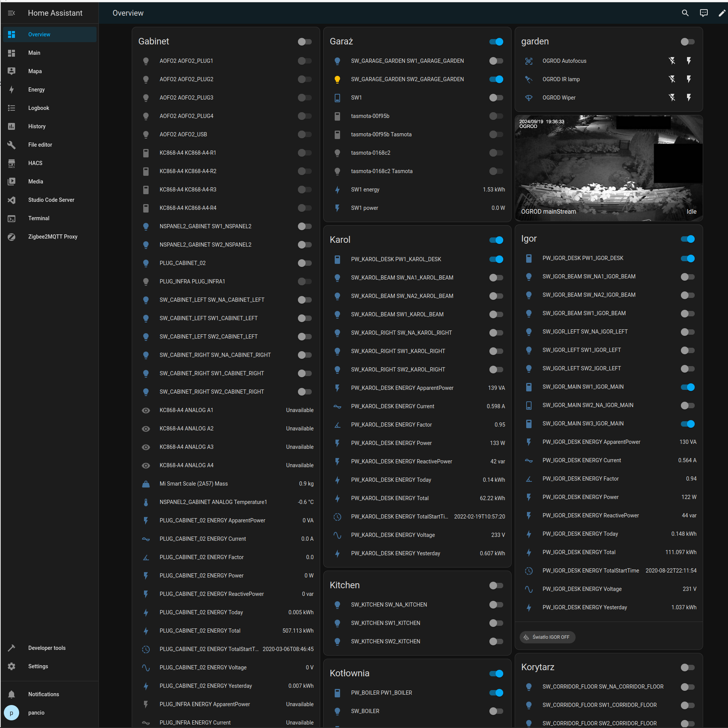Click the PW_KAROL_DESK ENERGY Factor gauge icon
This screenshot has height=728, width=728.
pos(337,424)
